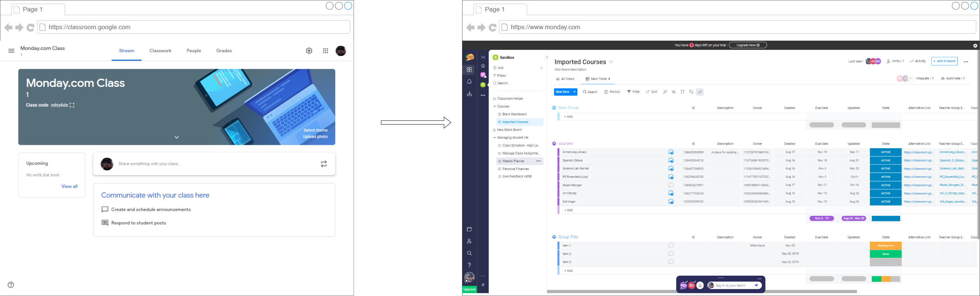The image size is (980, 296).
Task: Click the pin columns toolbar icon
Action: (665, 92)
